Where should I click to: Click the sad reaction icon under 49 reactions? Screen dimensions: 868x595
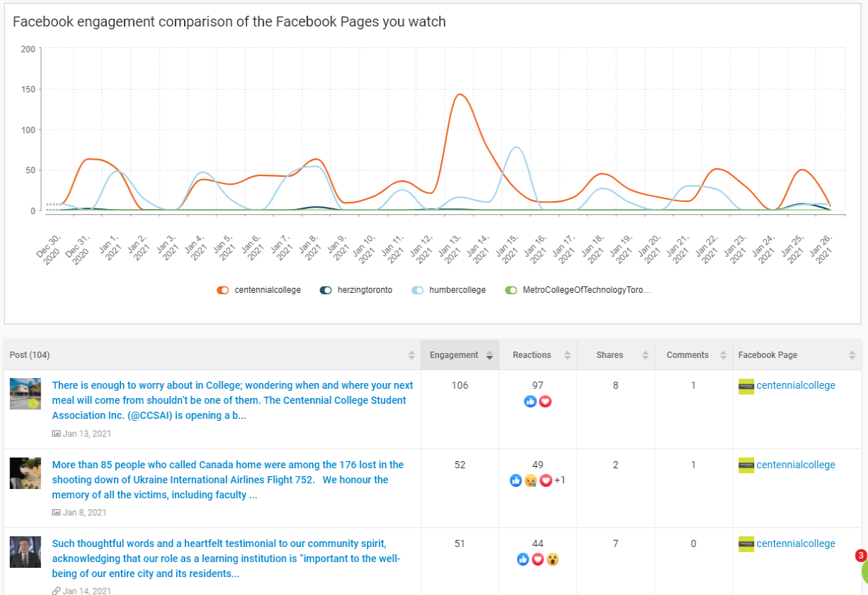click(531, 480)
